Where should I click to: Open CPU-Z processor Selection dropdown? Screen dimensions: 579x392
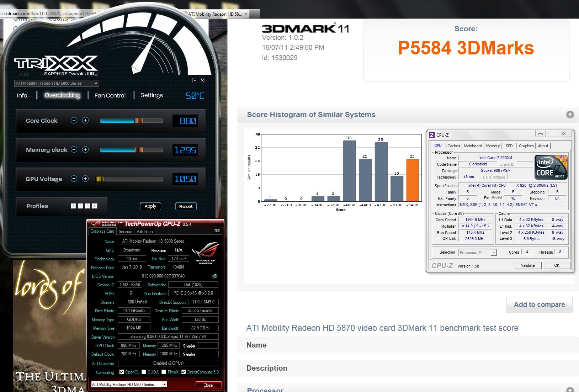(477, 253)
